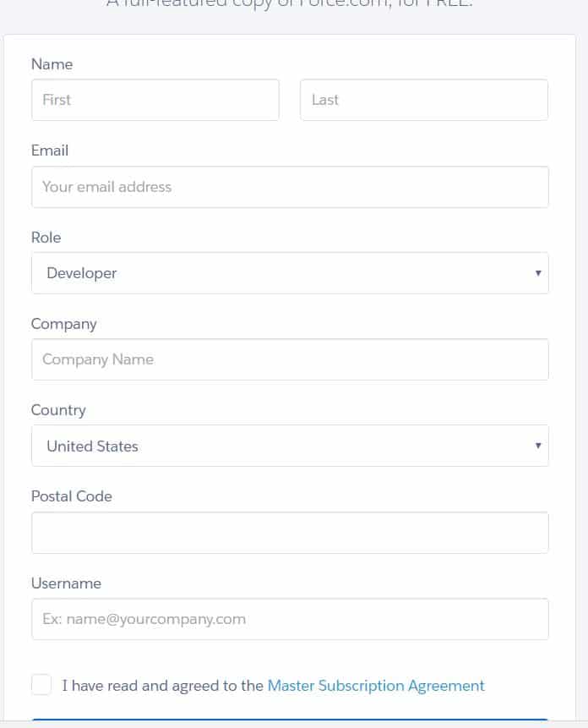
Task: Click the Last name input field
Action: point(423,100)
